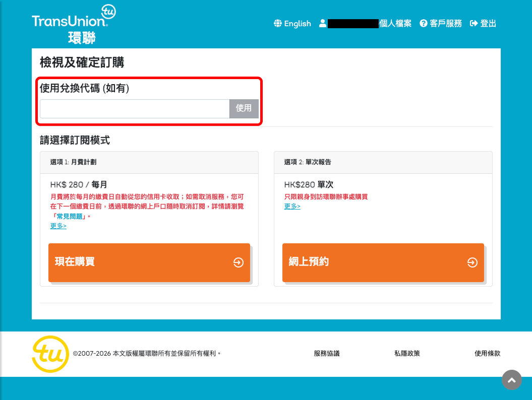Click the yellow tu logo in footer
The width and height of the screenshot is (532, 400).
pos(50,354)
